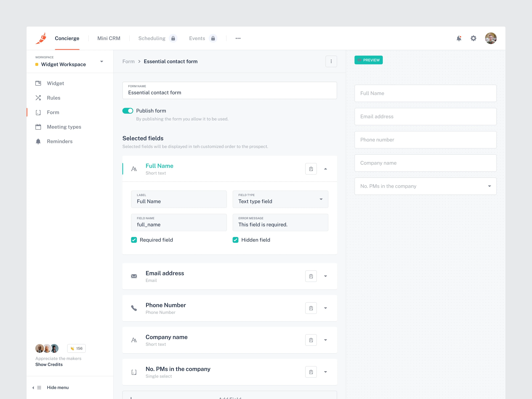The width and height of the screenshot is (532, 399).
Task: Click the clipboard icon on Company name field
Action: tap(311, 340)
